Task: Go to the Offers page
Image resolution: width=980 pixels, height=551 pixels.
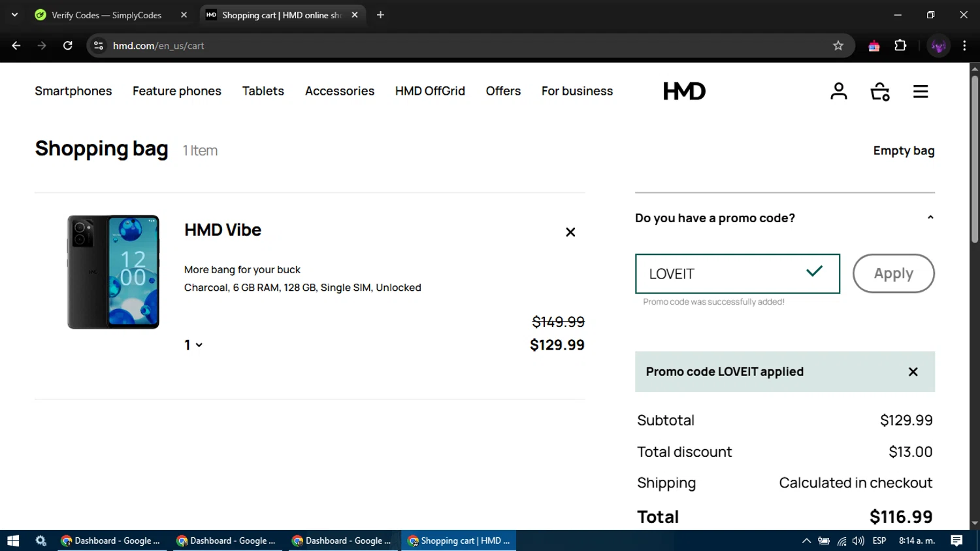Action: point(503,91)
